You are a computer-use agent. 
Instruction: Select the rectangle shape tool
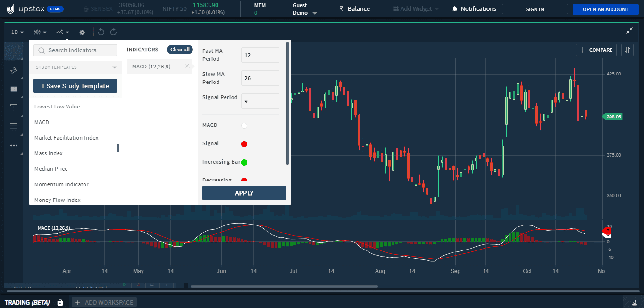pyautogui.click(x=14, y=89)
